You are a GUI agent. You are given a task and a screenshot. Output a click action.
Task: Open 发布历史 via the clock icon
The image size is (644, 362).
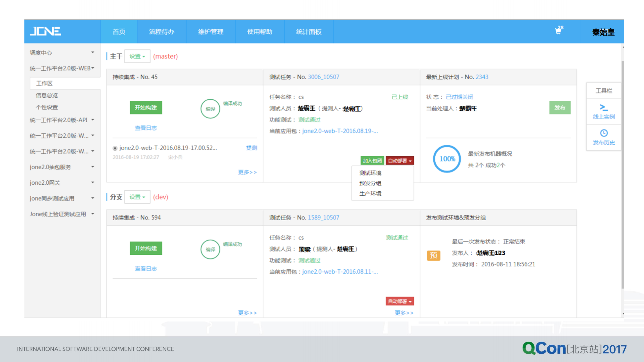pos(603,137)
